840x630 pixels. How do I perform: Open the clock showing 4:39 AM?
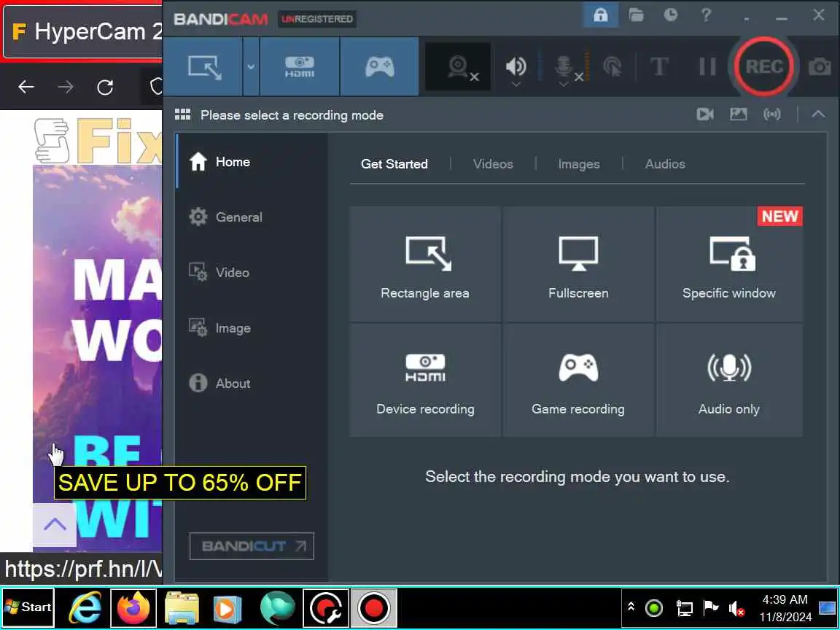[x=785, y=608]
